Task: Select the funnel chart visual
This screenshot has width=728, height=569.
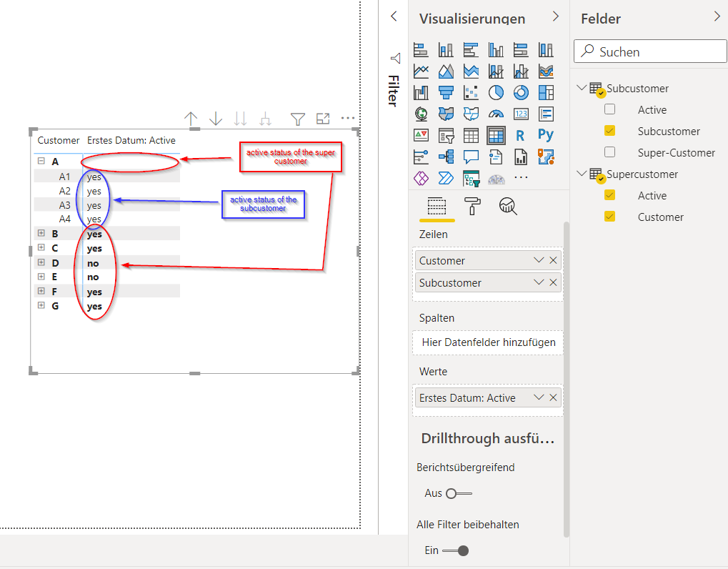Action: click(446, 92)
